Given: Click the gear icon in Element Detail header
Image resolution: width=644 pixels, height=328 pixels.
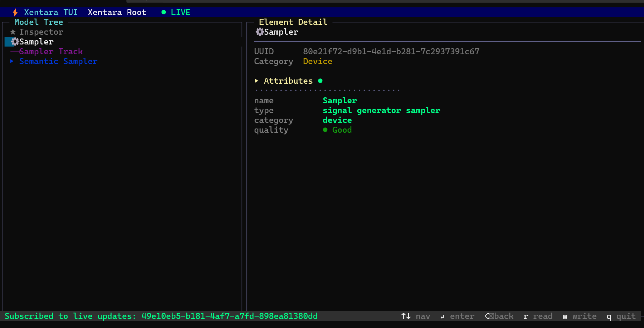Looking at the screenshot, I should [260, 32].
